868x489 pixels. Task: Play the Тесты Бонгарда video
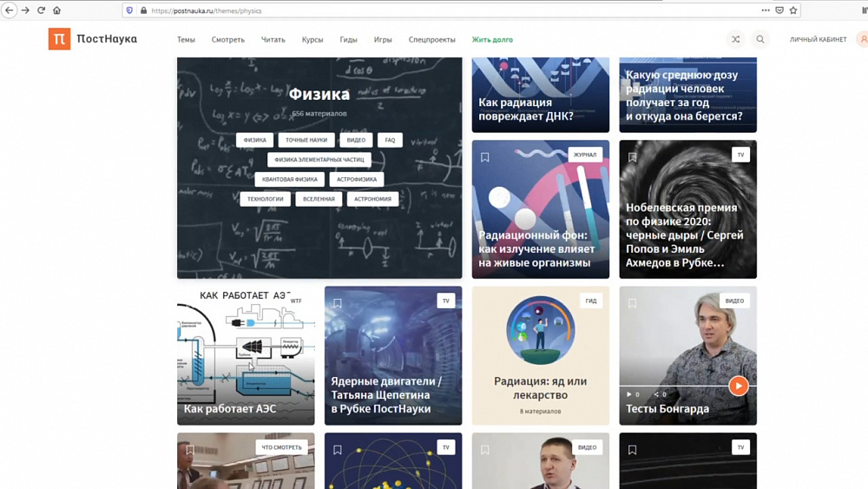tap(739, 386)
